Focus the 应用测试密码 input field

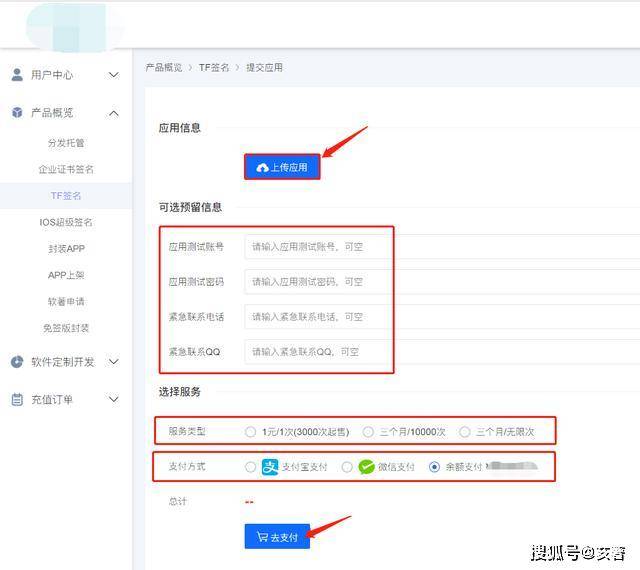point(442,282)
